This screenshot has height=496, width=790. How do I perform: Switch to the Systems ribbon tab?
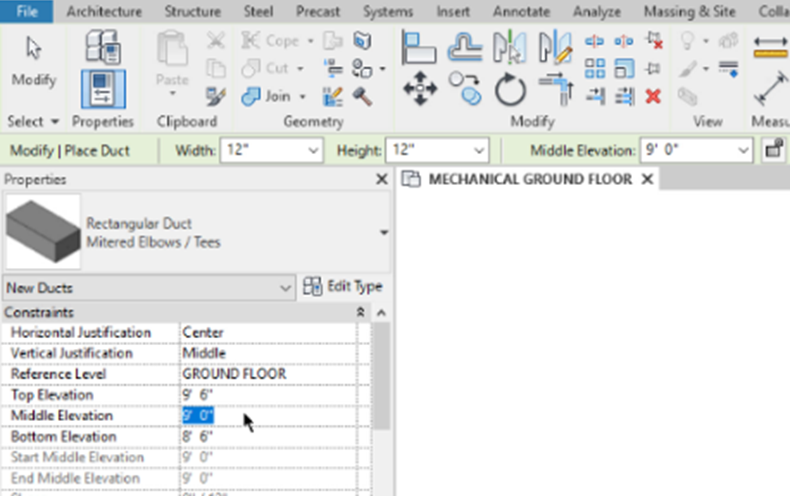387,11
